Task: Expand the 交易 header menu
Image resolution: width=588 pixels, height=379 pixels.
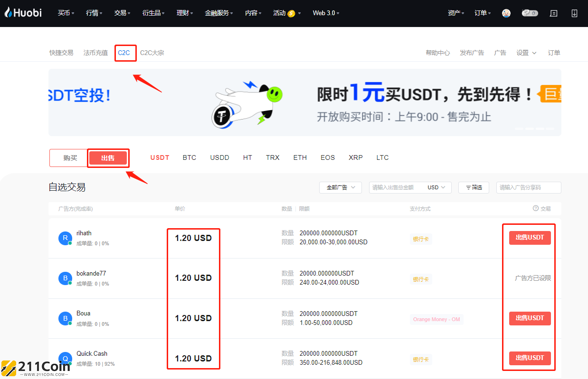Action: click(x=122, y=13)
